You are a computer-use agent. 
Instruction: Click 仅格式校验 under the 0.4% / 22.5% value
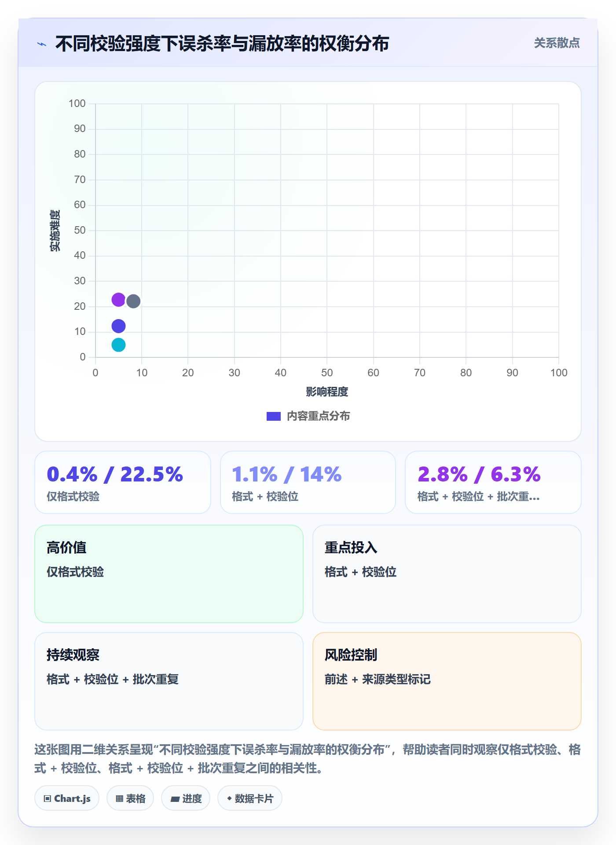pyautogui.click(x=73, y=497)
